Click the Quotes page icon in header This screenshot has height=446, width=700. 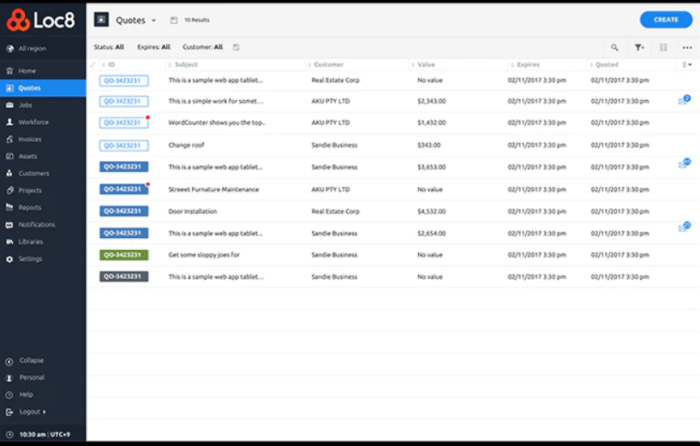click(101, 20)
